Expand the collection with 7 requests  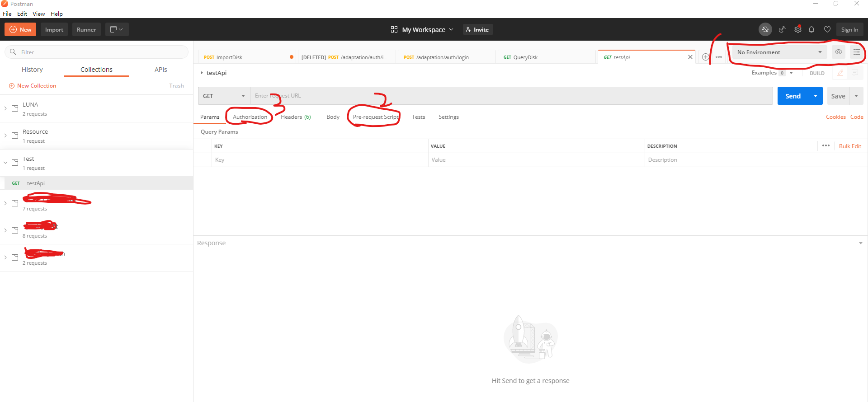click(x=5, y=203)
